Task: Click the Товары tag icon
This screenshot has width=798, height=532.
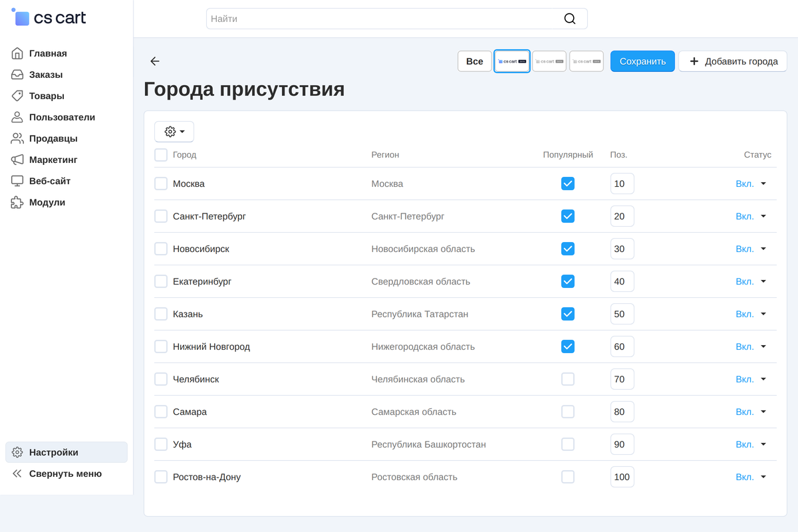Action: [17, 96]
